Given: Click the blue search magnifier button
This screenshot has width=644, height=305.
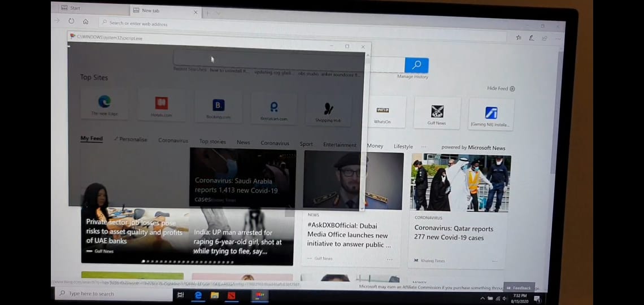Looking at the screenshot, I should click(416, 65).
